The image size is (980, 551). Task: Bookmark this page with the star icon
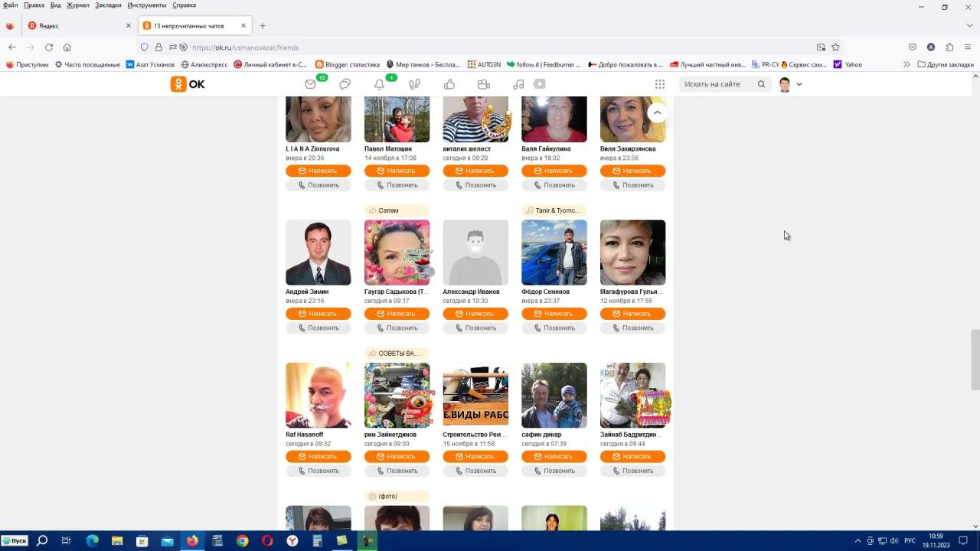(835, 47)
